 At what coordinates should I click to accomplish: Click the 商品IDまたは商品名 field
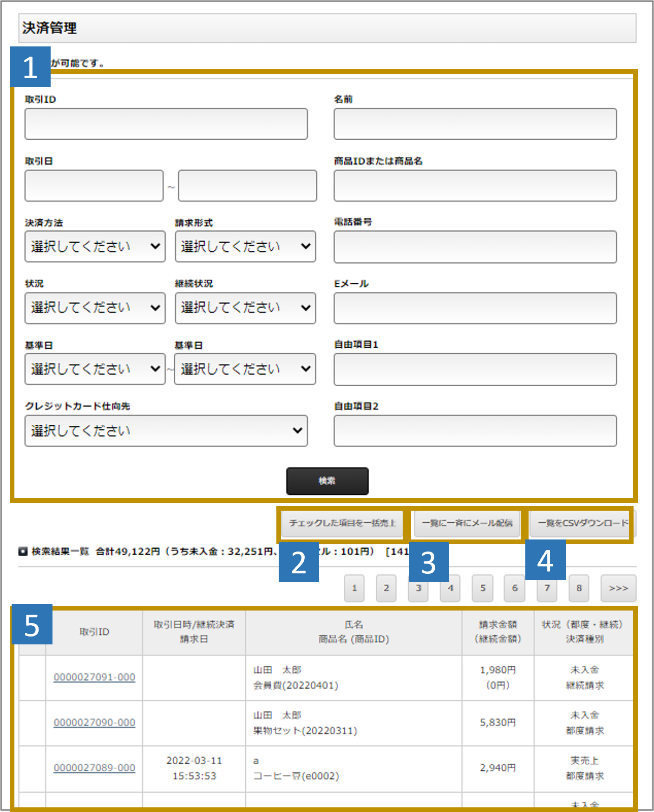(475, 186)
